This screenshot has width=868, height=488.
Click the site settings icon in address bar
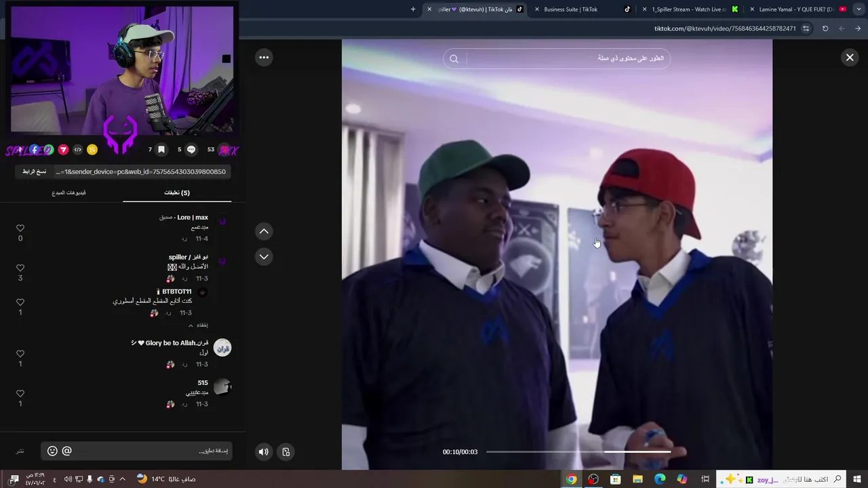(806, 28)
